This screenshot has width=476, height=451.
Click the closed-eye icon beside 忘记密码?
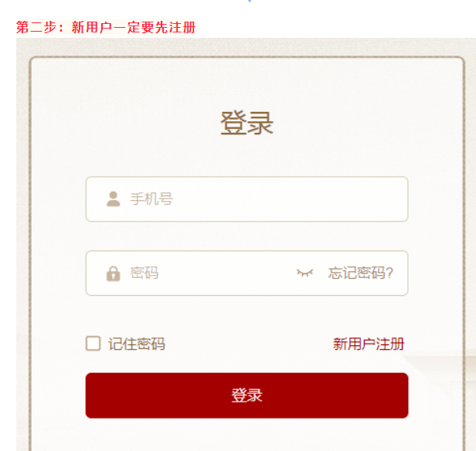(x=305, y=273)
